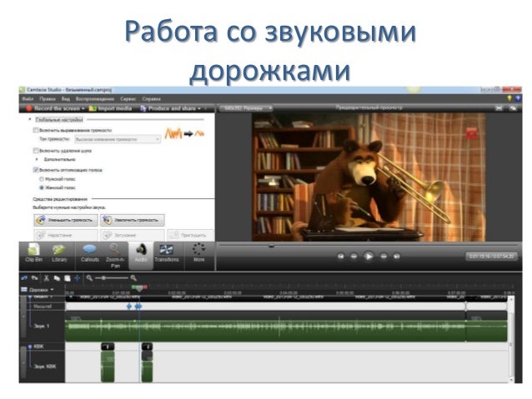Screen dimensions: 532x399
Task: Click the undo arrow in timeline toolbar
Action: point(24,278)
